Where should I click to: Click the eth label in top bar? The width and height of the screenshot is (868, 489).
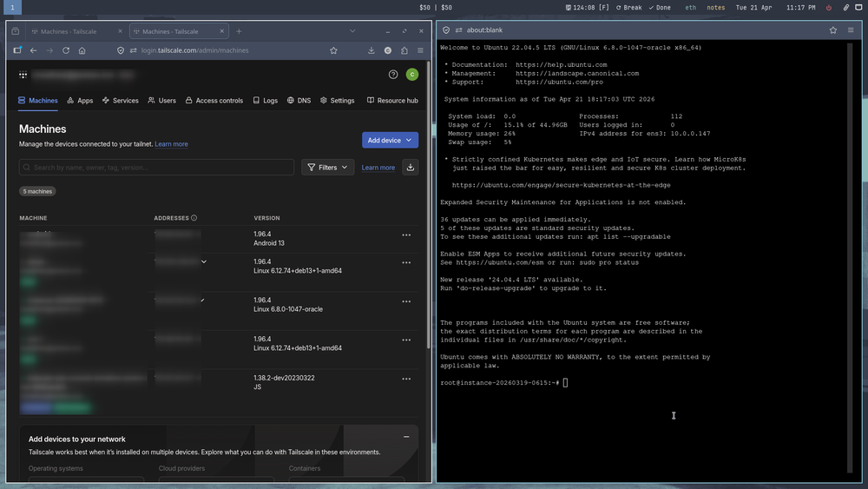coord(690,8)
